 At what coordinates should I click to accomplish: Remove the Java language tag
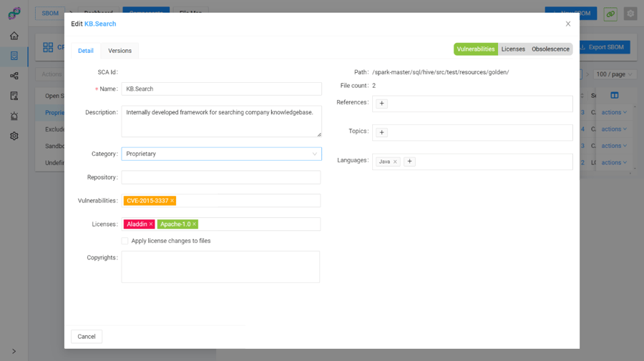[395, 162]
